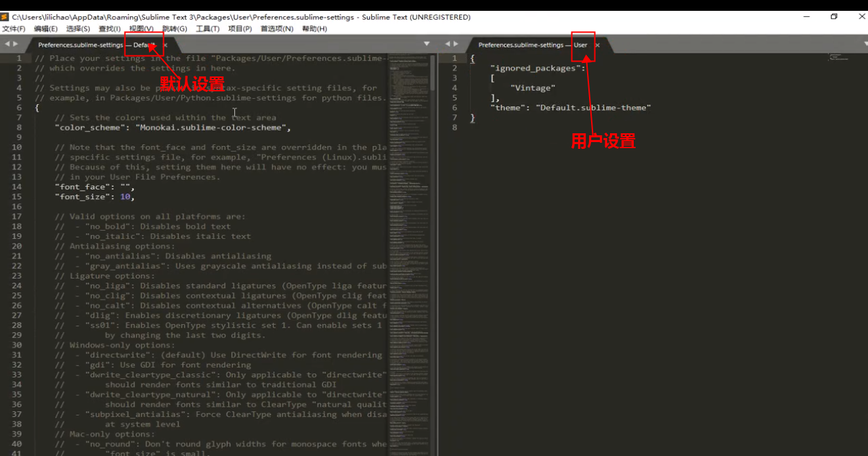
Task: Go to the next tab in the right pane
Action: click(x=457, y=44)
